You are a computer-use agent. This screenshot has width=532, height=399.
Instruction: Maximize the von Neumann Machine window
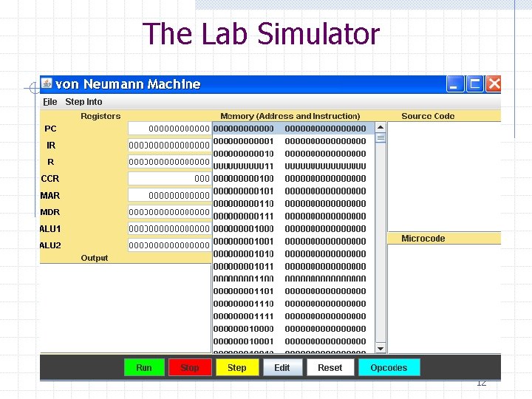(x=474, y=83)
